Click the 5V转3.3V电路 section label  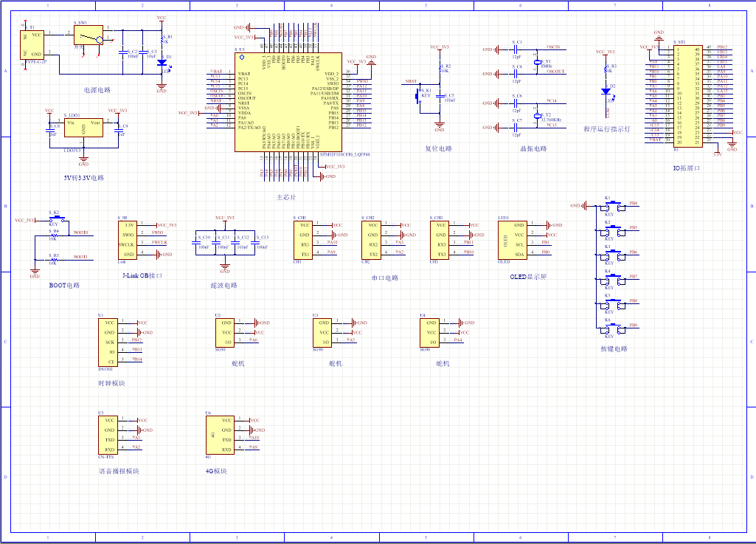[x=84, y=178]
